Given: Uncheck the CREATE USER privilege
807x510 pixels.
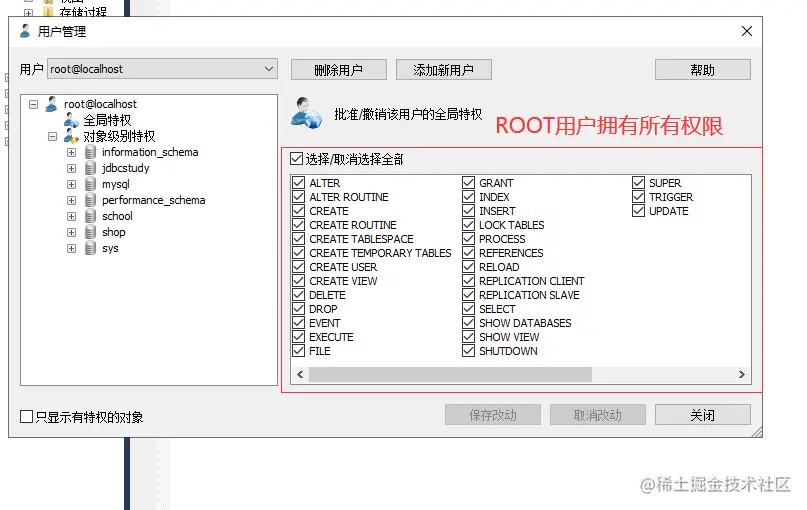Looking at the screenshot, I should click(299, 267).
